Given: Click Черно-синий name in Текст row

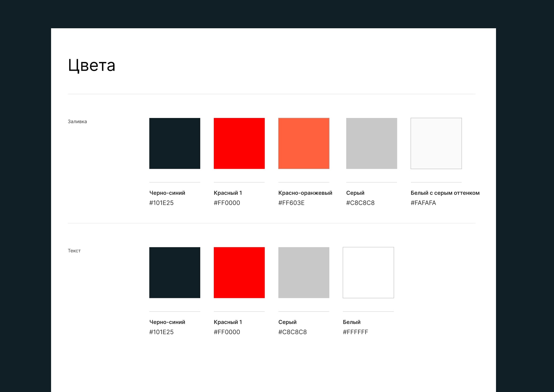Looking at the screenshot, I should click(167, 322).
